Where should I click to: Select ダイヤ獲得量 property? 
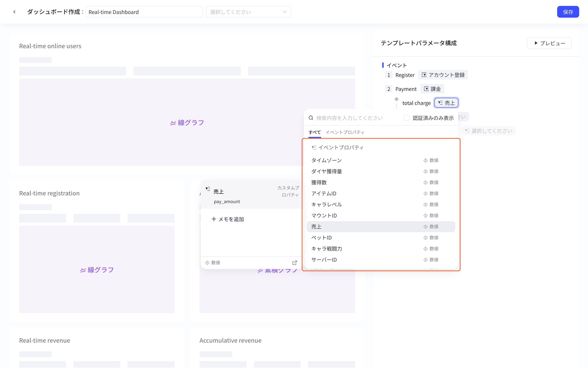coord(381,171)
